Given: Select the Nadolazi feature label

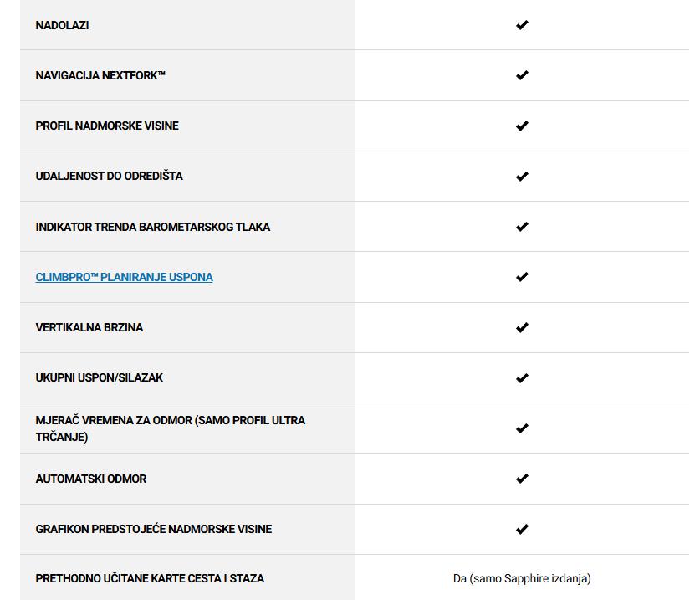Looking at the screenshot, I should click(x=62, y=25).
